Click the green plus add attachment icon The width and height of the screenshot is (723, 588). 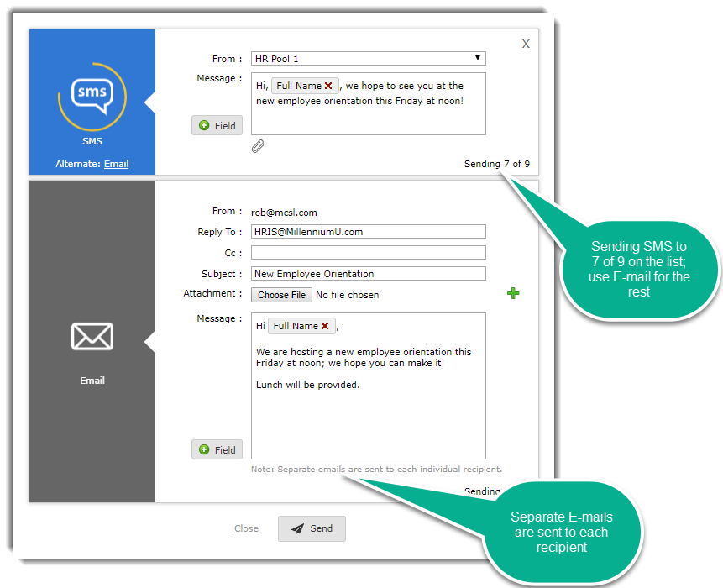click(x=513, y=293)
